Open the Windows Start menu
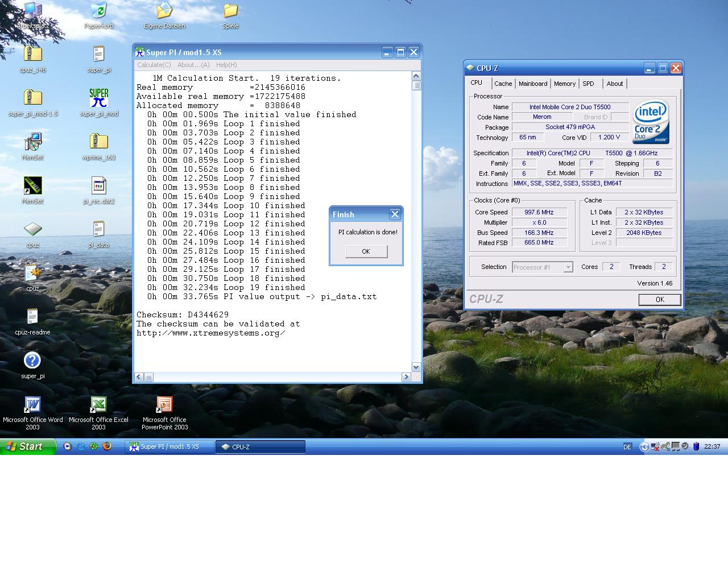728x567 pixels. point(28,446)
